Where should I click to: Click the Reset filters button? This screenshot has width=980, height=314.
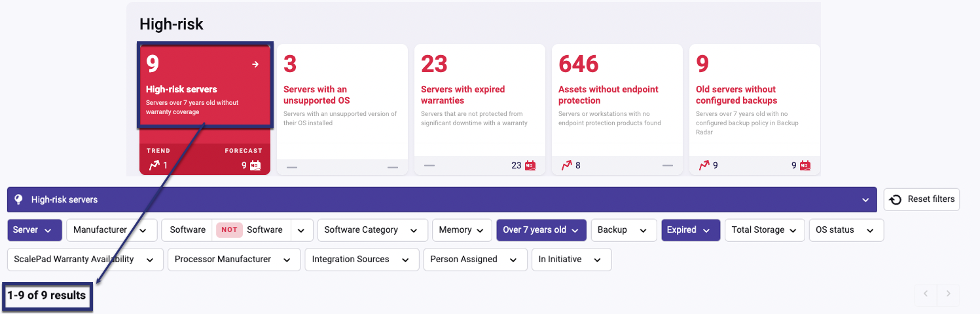922,200
